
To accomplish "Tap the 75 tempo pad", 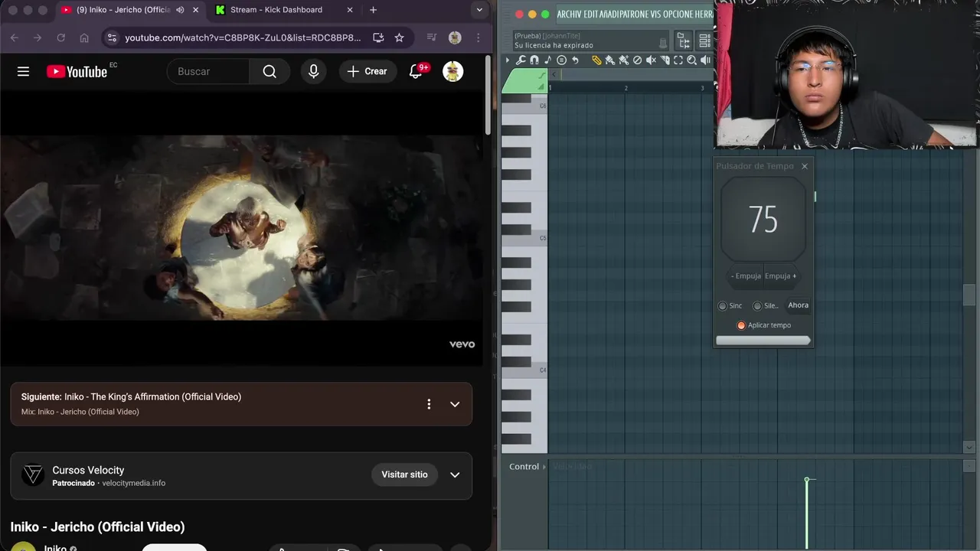I will coord(763,220).
